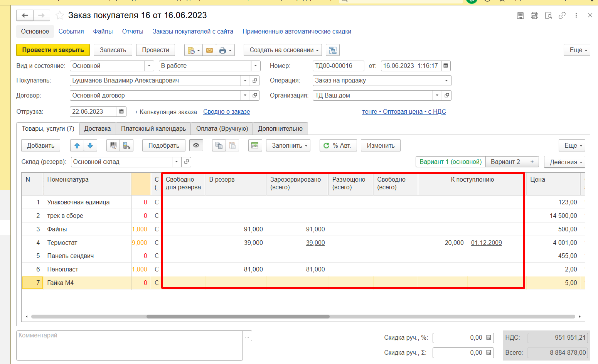Image resolution: width=598 pixels, height=364 pixels.
Task: Click the envelope icon to email the order
Action: click(x=209, y=50)
